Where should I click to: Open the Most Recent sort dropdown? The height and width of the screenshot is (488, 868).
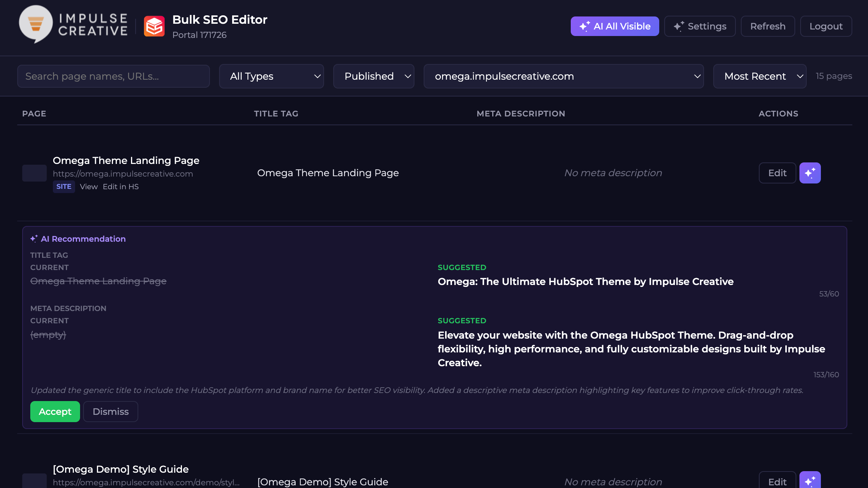click(760, 76)
